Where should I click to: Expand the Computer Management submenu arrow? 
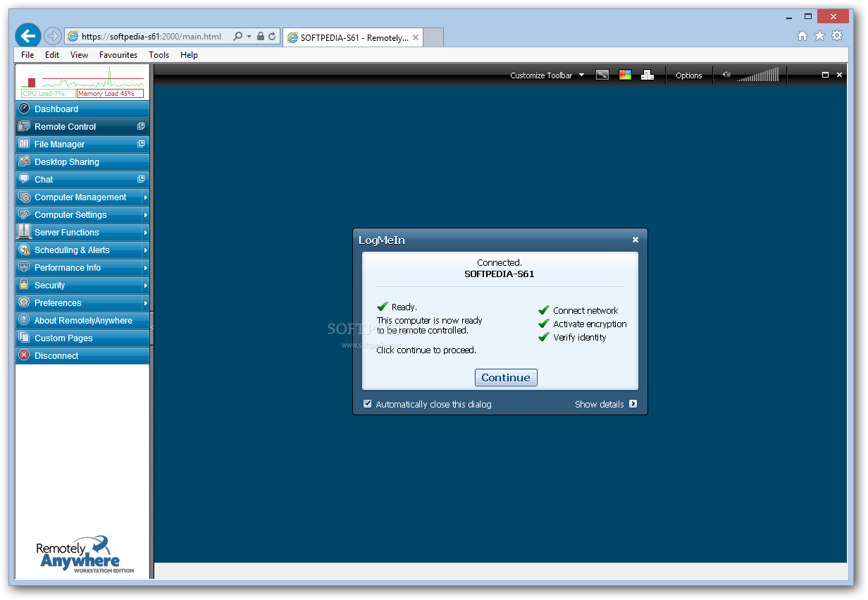point(146,197)
